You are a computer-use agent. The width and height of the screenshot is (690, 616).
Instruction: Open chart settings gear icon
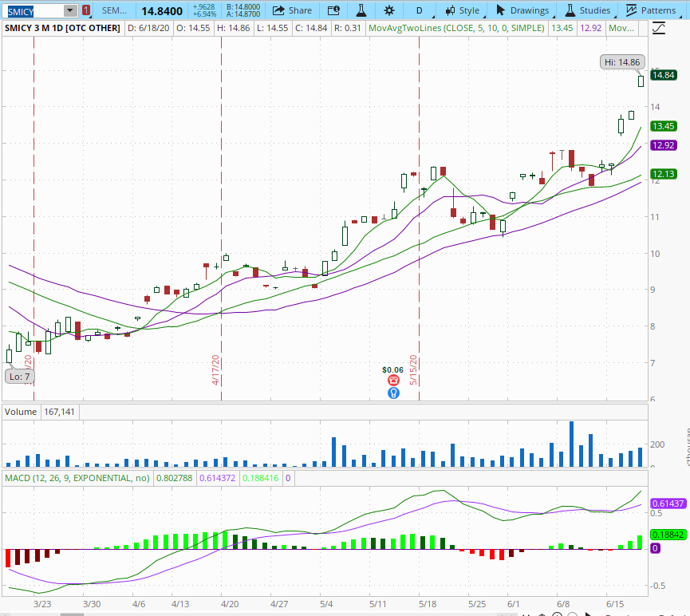tap(389, 10)
